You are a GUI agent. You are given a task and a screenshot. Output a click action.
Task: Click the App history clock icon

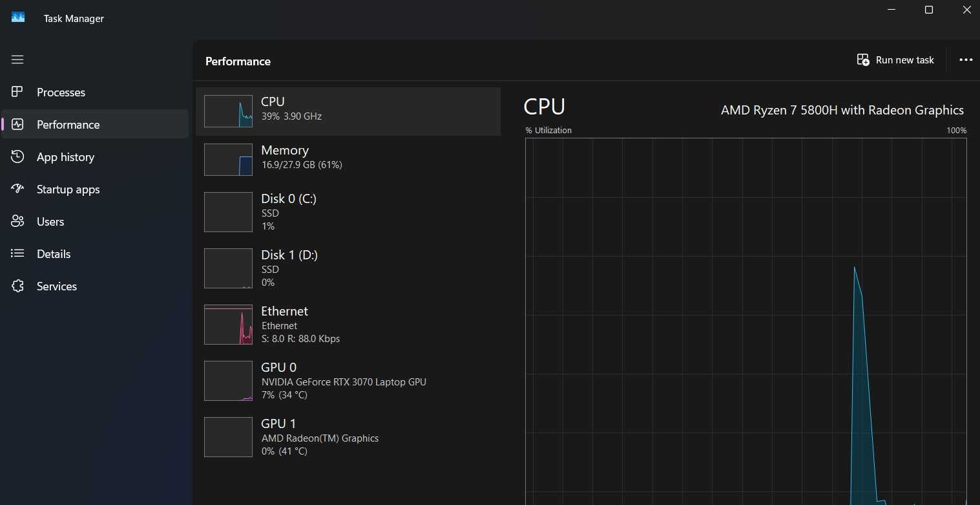pos(17,156)
